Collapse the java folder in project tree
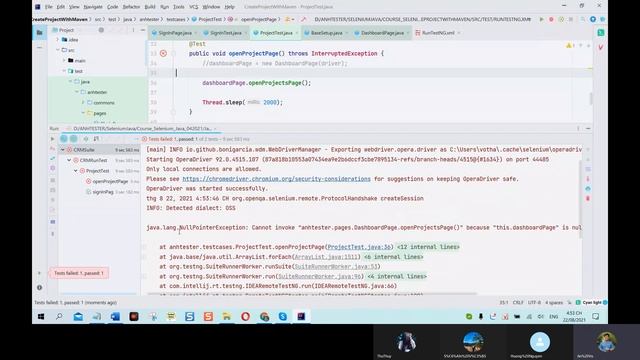The width and height of the screenshot is (640, 360). pyautogui.click(x=71, y=82)
